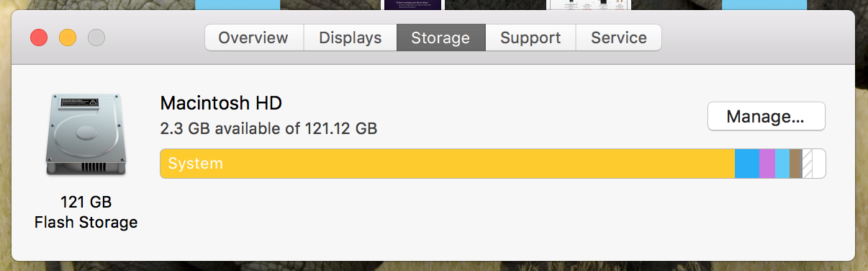Image resolution: width=868 pixels, height=271 pixels.
Task: Select the Storage tab
Action: point(440,37)
